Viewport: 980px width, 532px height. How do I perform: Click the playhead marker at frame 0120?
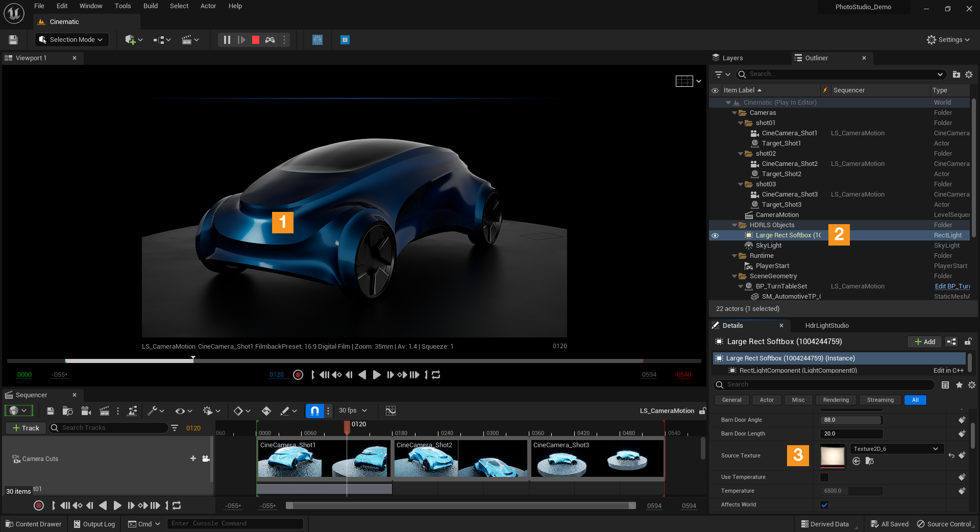pyautogui.click(x=347, y=427)
